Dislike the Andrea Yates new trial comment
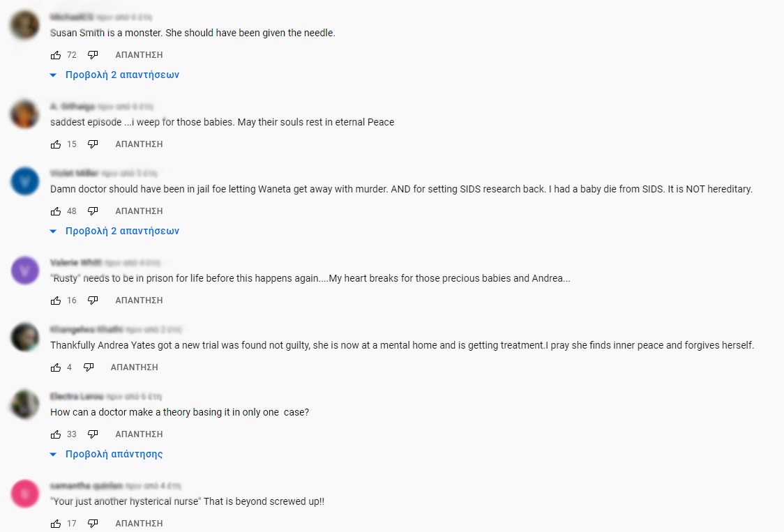The image size is (784, 532). click(x=89, y=367)
